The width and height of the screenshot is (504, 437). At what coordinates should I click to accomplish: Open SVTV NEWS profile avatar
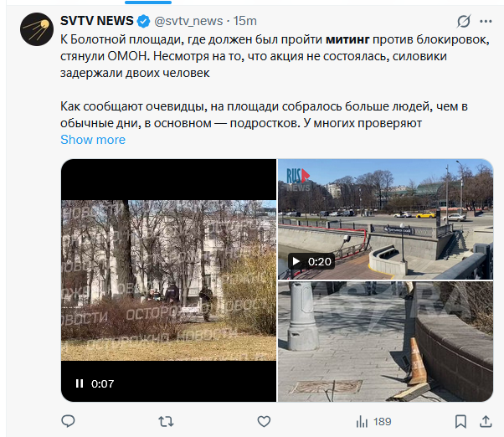coord(37,29)
